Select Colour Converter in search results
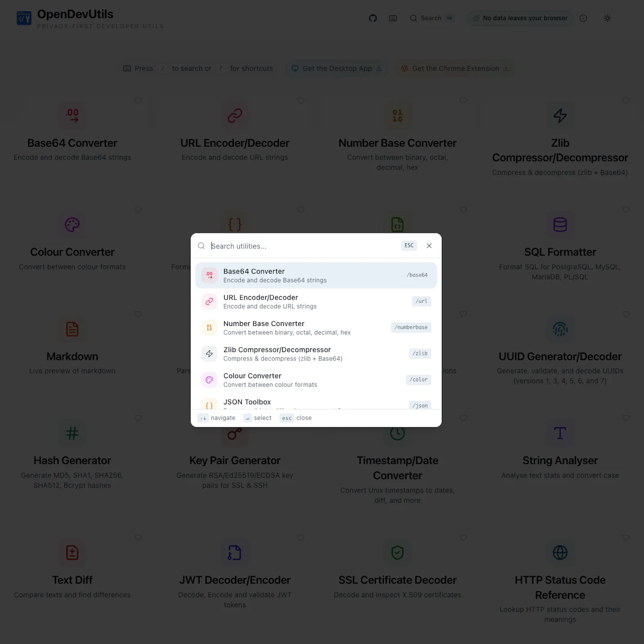The height and width of the screenshot is (644, 644). pos(316,380)
